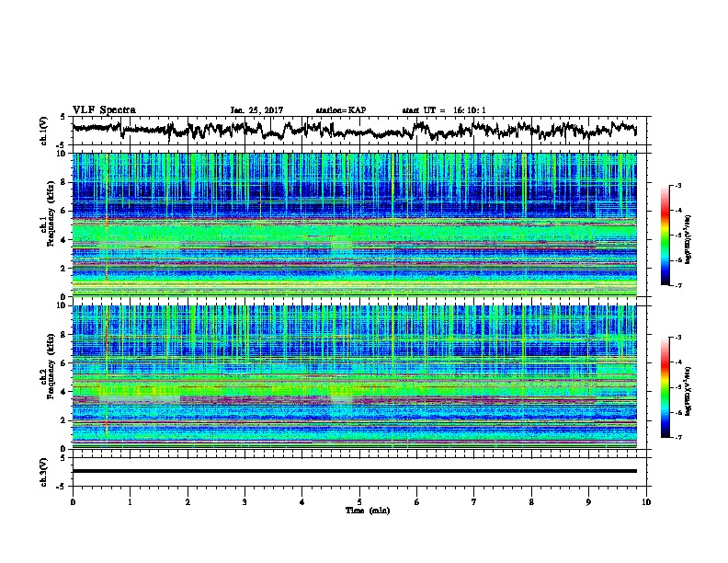Click the "VLF Spectra" plot title
This screenshot has width=728, height=563.
[x=104, y=110]
